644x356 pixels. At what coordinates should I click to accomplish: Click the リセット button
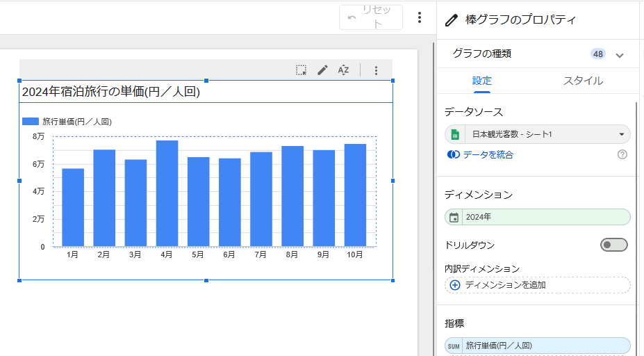(371, 17)
